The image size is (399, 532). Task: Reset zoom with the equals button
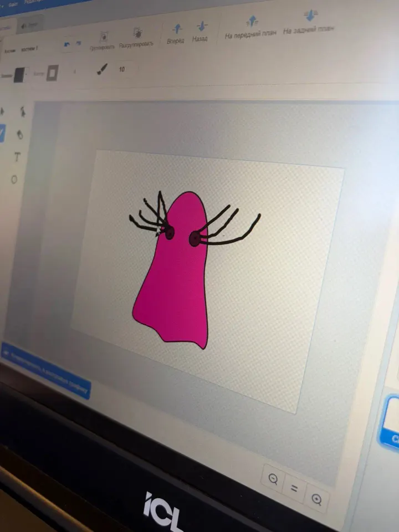click(294, 488)
